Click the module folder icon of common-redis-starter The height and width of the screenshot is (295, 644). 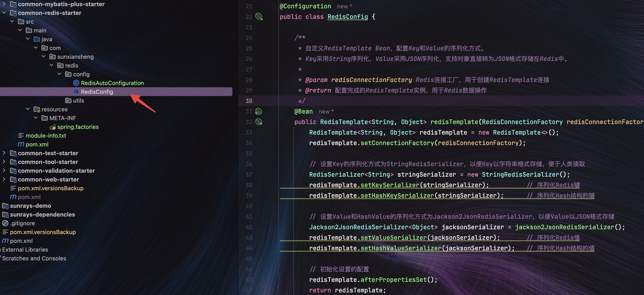[x=13, y=13]
